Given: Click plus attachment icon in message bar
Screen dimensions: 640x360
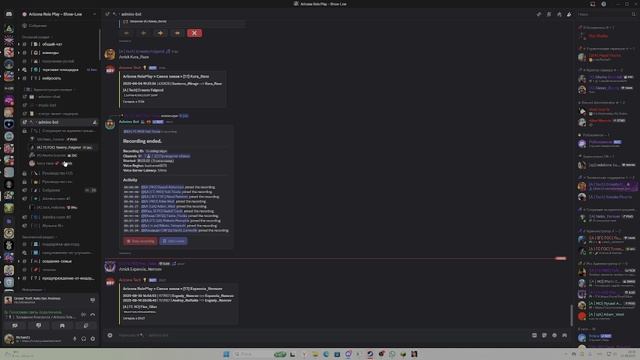Looking at the screenshot, I should [110, 335].
